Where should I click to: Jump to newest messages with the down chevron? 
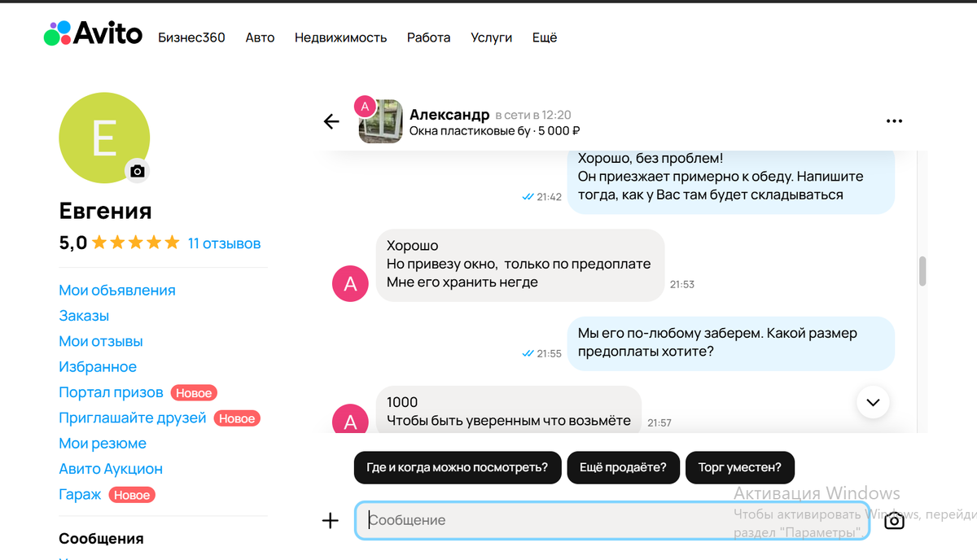click(873, 402)
